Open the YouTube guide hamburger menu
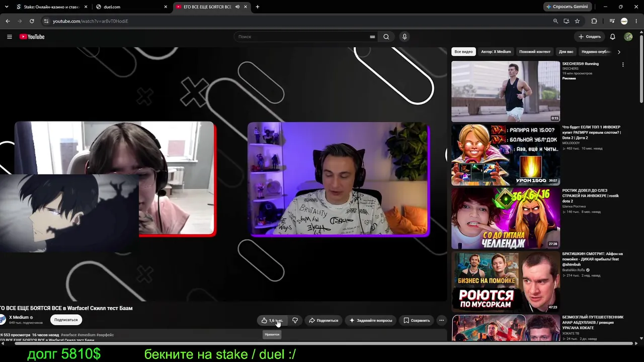The width and height of the screenshot is (644, 362). 9,37
